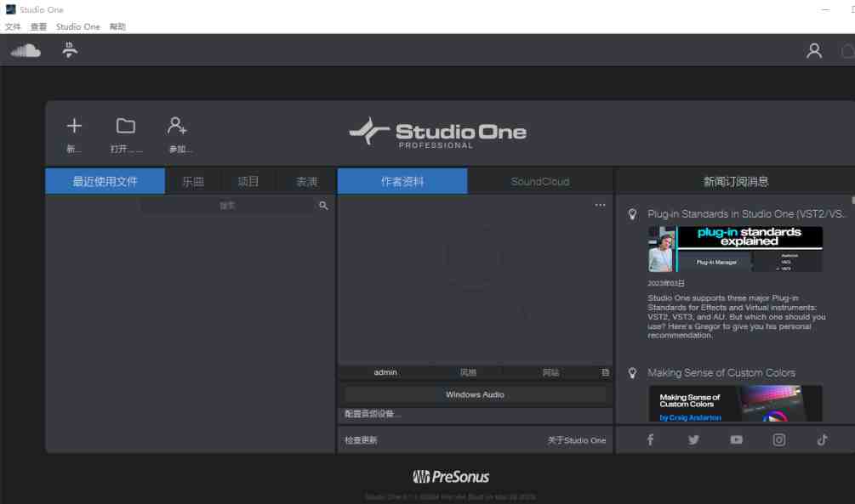Join a session via the add-user icon
This screenshot has width=855, height=504.
(x=178, y=127)
